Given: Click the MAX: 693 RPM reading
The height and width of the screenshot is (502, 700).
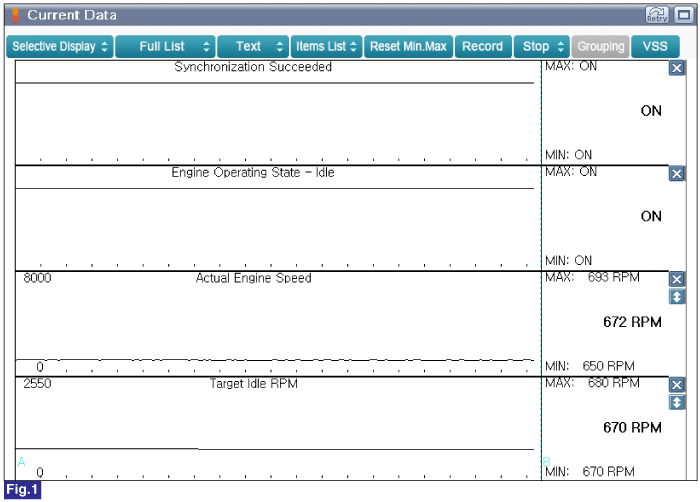Looking at the screenshot, I should coord(592,277).
